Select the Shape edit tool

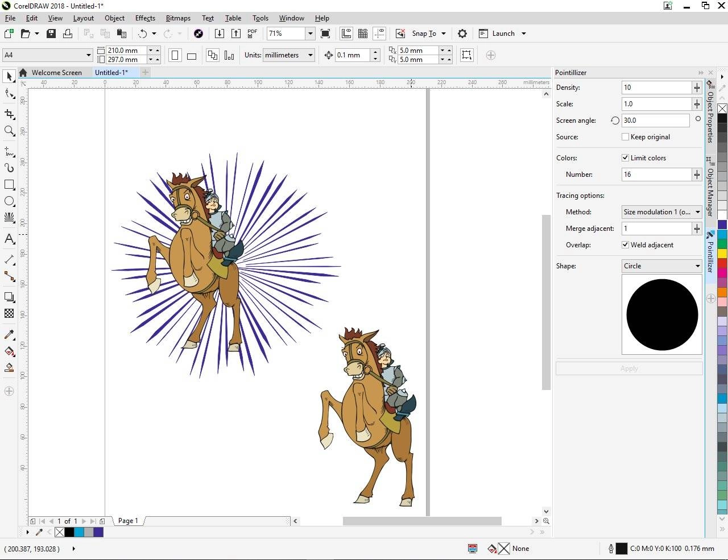(x=9, y=94)
